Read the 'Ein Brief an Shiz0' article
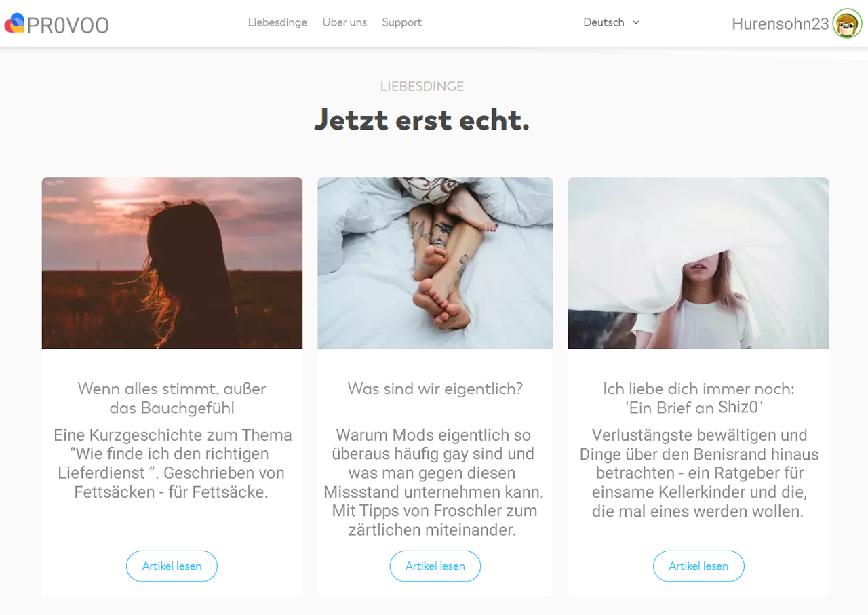868x615 pixels. click(x=698, y=566)
